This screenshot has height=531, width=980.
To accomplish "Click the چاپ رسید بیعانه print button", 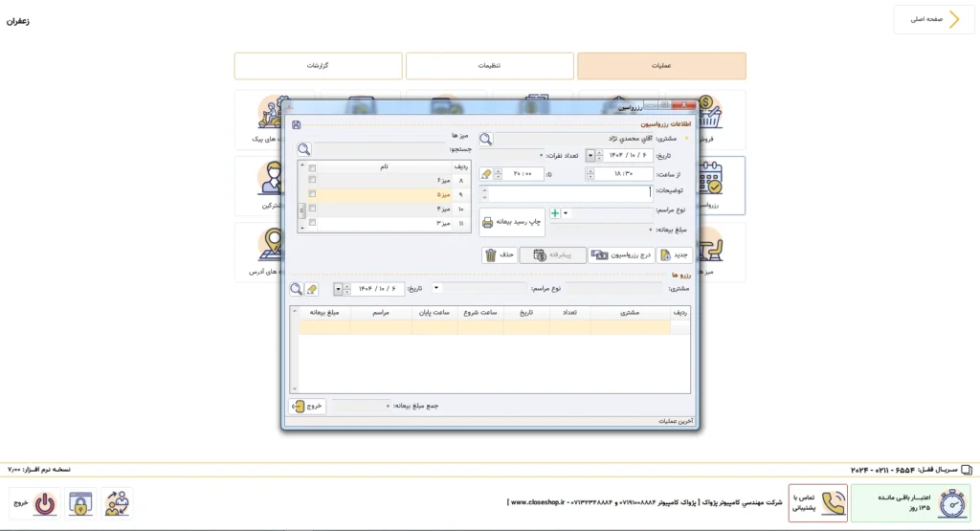I will (512, 222).
